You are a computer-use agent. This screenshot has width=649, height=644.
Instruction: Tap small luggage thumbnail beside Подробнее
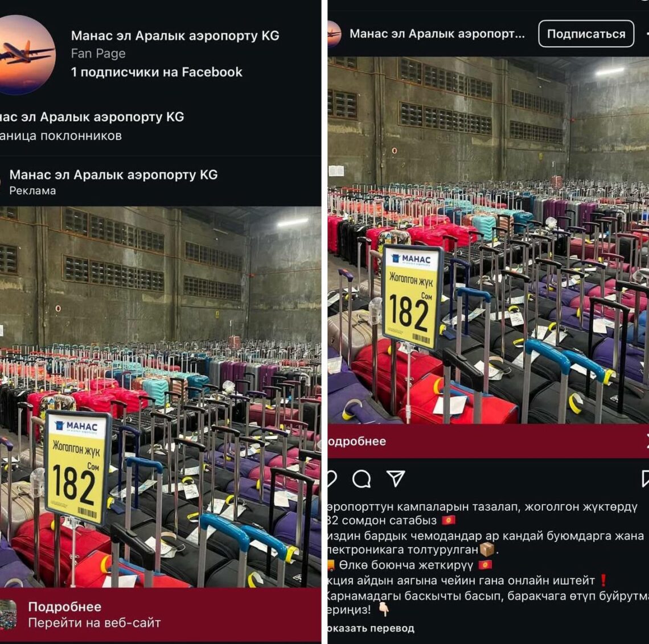[x=9, y=614]
